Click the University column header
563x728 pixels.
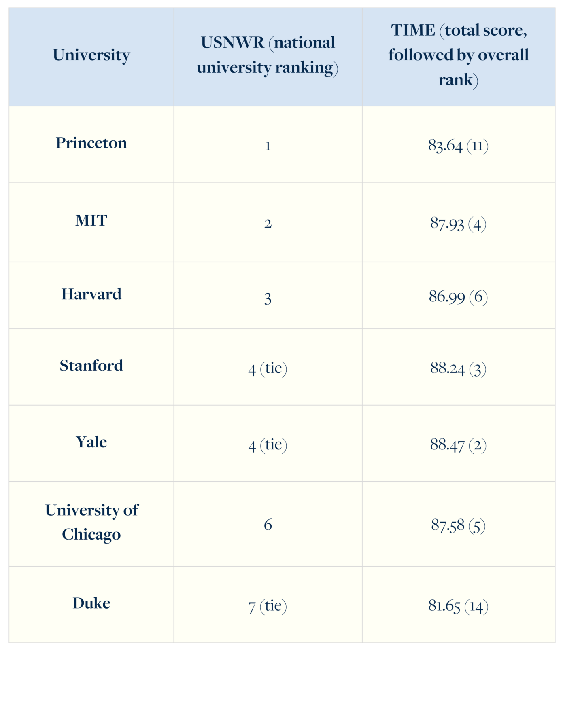click(91, 55)
